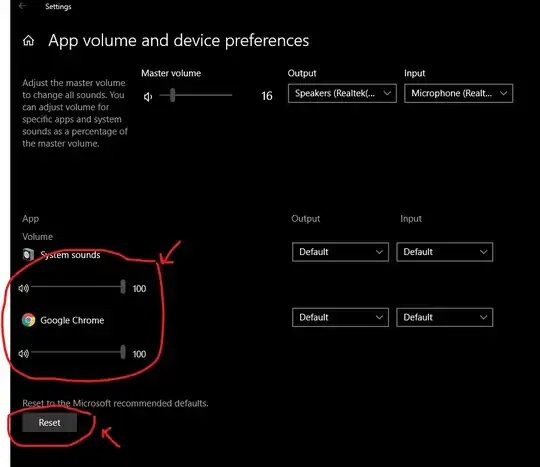This screenshot has height=467, width=540.
Task: Open Google Chrome Input Default dropdown
Action: 445,317
